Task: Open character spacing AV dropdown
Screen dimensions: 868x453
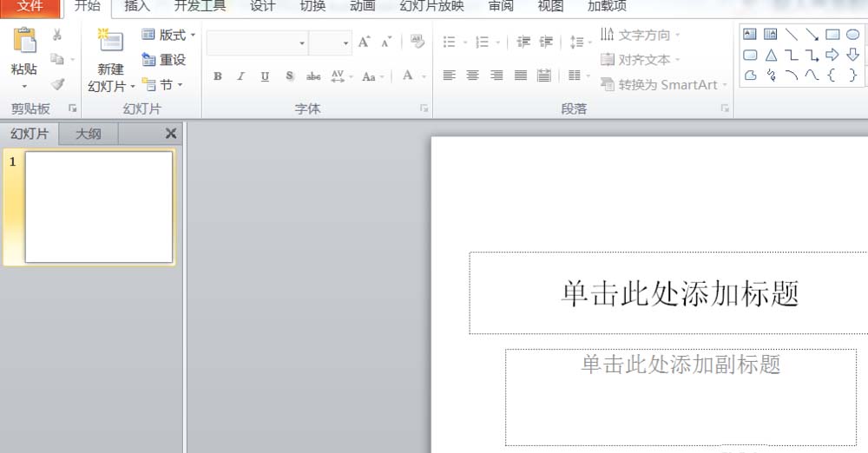Action: pyautogui.click(x=341, y=76)
